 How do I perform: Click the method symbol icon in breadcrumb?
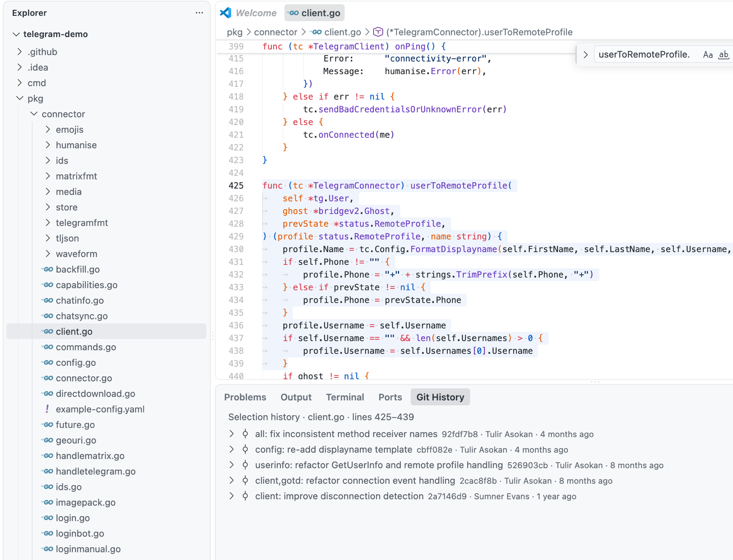(378, 32)
